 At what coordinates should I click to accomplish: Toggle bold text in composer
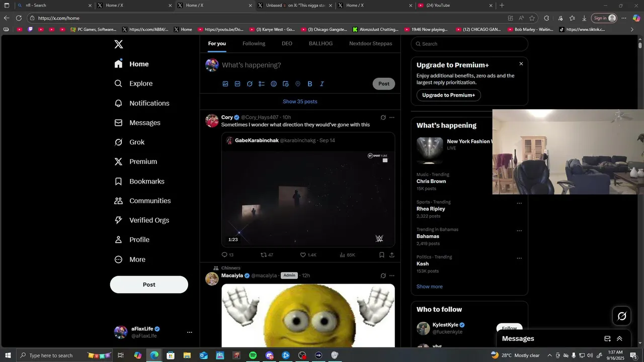click(x=310, y=84)
